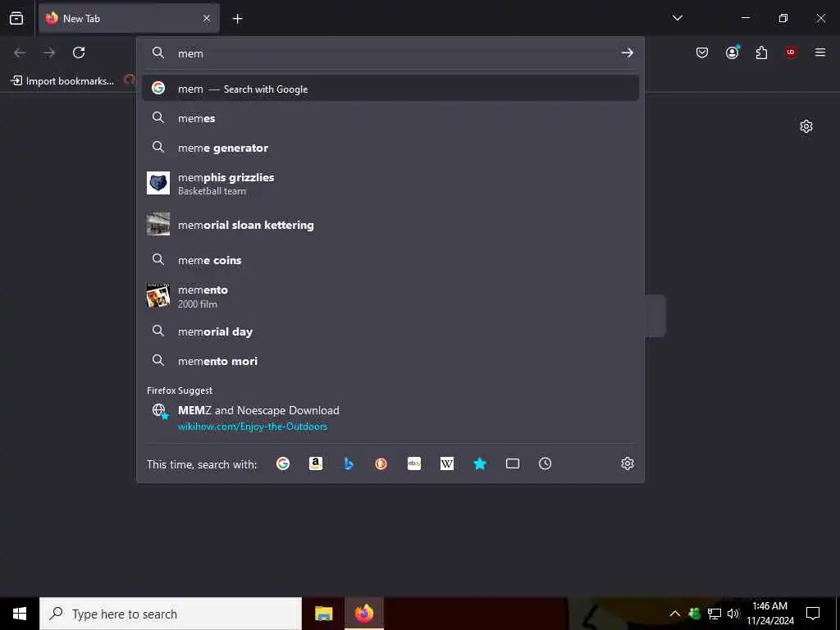Select the New Tab tab
The height and width of the screenshot is (630, 840).
129,18
